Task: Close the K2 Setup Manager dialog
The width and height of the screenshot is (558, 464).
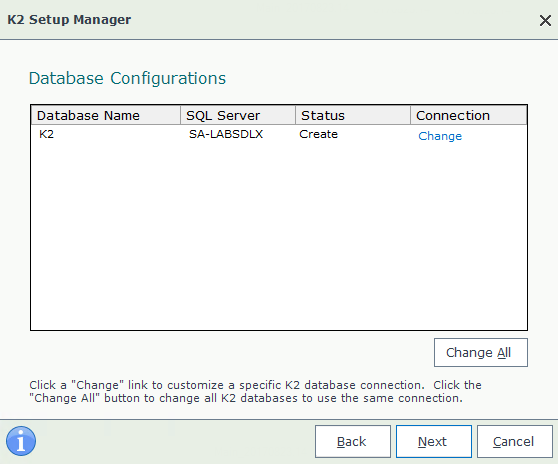Action: coord(545,20)
